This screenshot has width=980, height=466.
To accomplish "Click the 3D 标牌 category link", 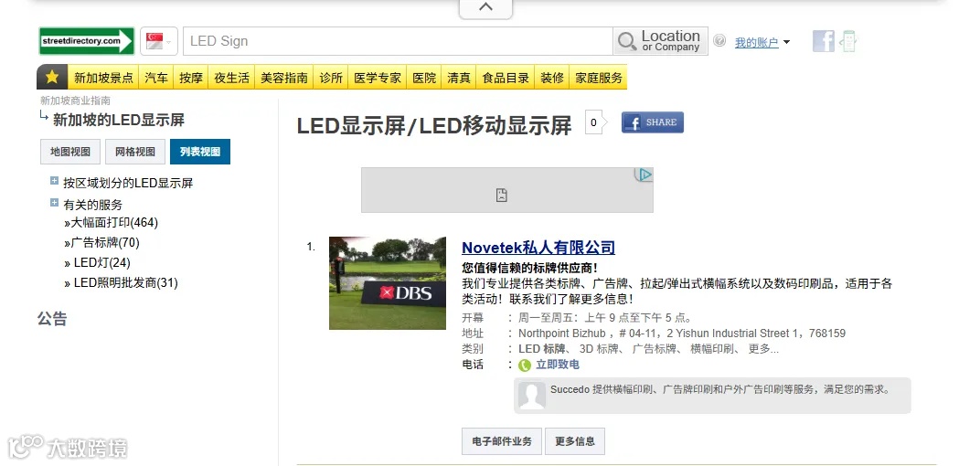I will coord(599,349).
